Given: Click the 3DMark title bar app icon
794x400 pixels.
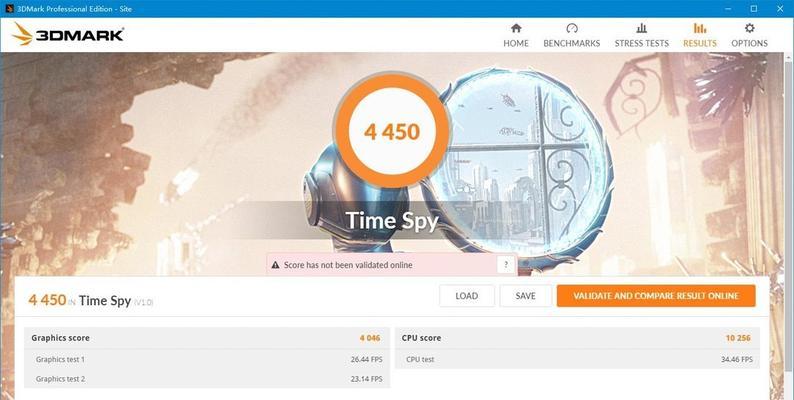Looking at the screenshot, I should pos(9,9).
